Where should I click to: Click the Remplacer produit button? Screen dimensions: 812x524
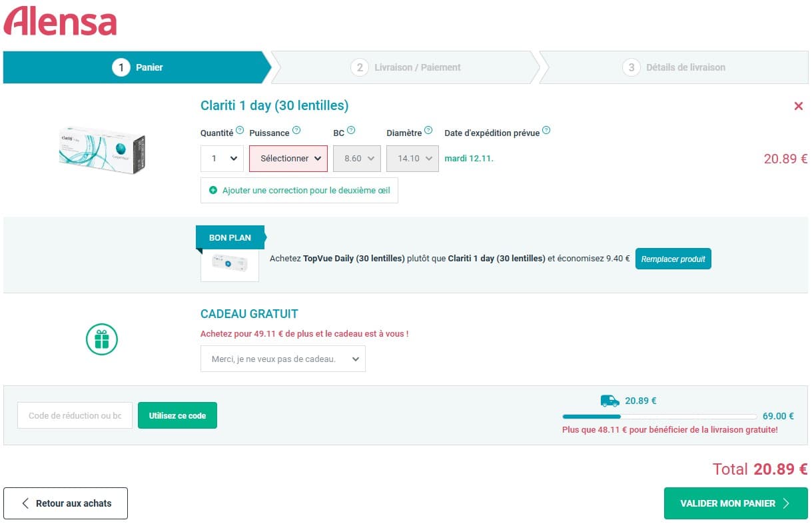pos(673,259)
